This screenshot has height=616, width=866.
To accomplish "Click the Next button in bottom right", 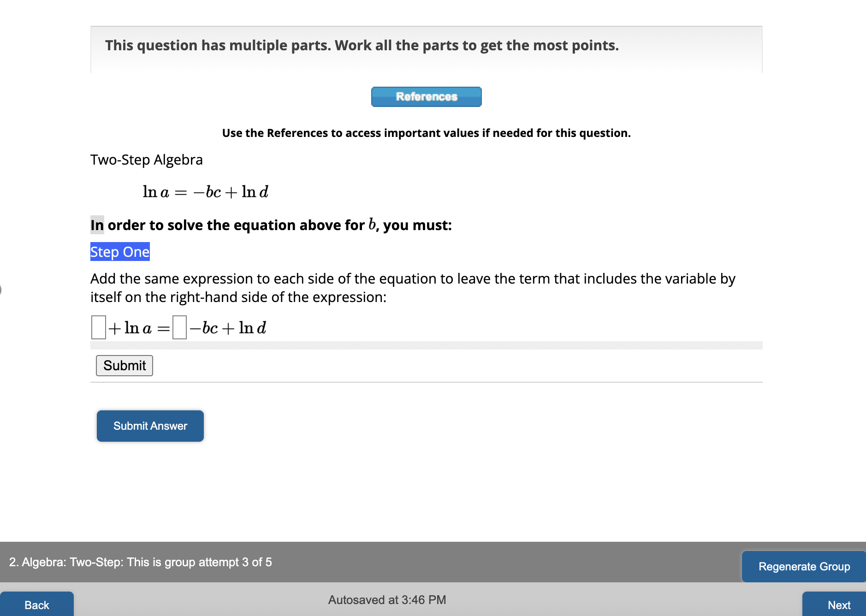I will pyautogui.click(x=839, y=604).
